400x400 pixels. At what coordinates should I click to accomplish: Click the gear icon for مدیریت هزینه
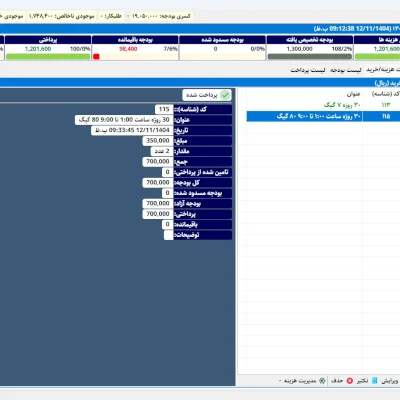pos(322,381)
